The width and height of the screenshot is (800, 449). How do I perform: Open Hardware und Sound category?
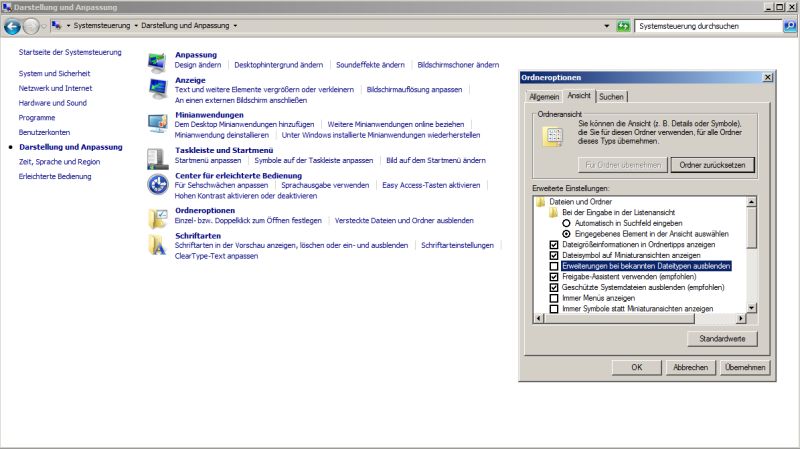pyautogui.click(x=53, y=103)
